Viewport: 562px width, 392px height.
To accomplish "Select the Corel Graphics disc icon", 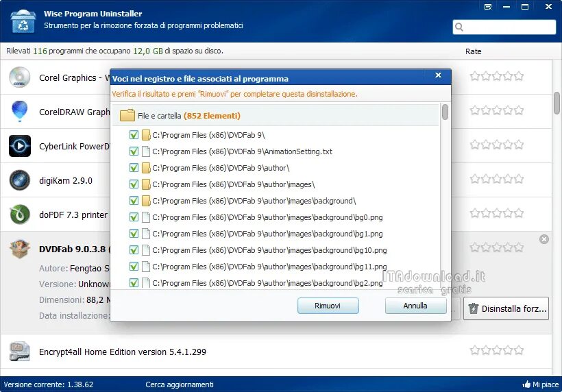I will (20, 77).
